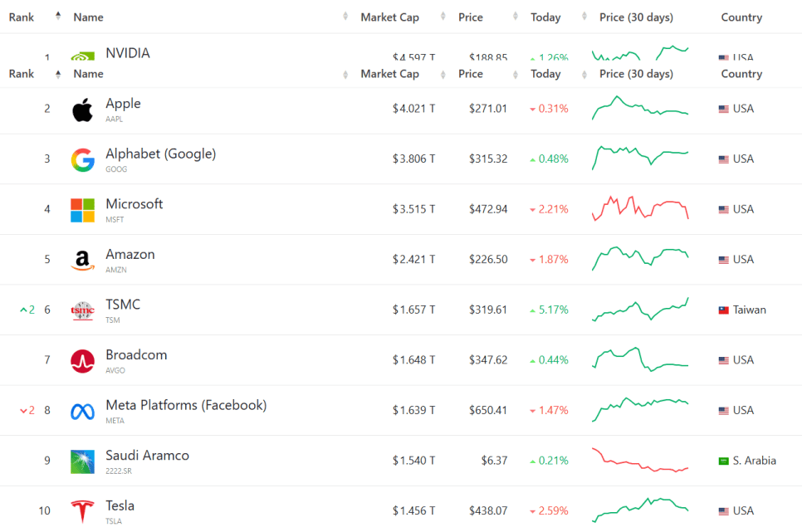Open the Tesla company link

point(120,505)
